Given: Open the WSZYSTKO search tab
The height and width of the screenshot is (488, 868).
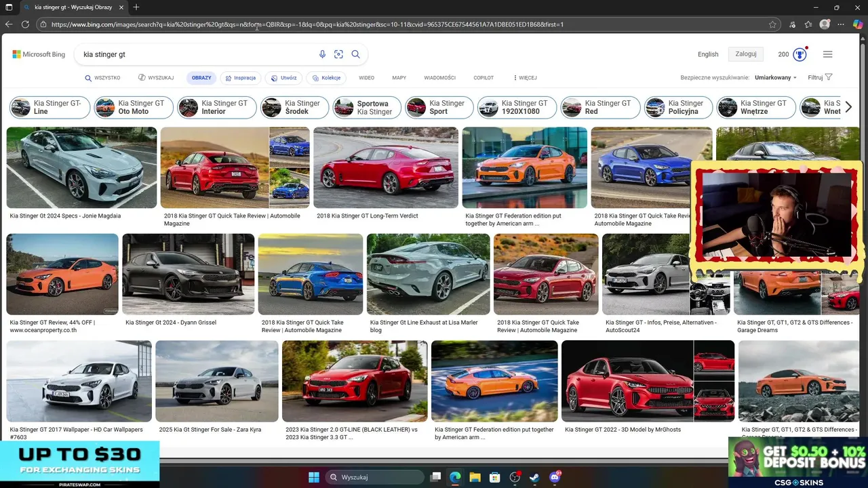Looking at the screenshot, I should pos(102,78).
